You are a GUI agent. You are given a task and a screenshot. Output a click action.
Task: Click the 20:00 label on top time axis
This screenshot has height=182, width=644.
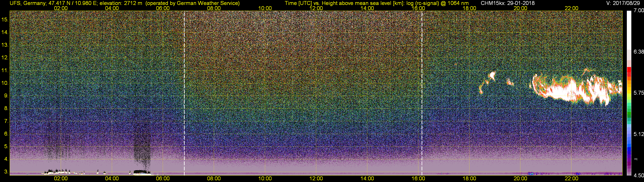521,8
